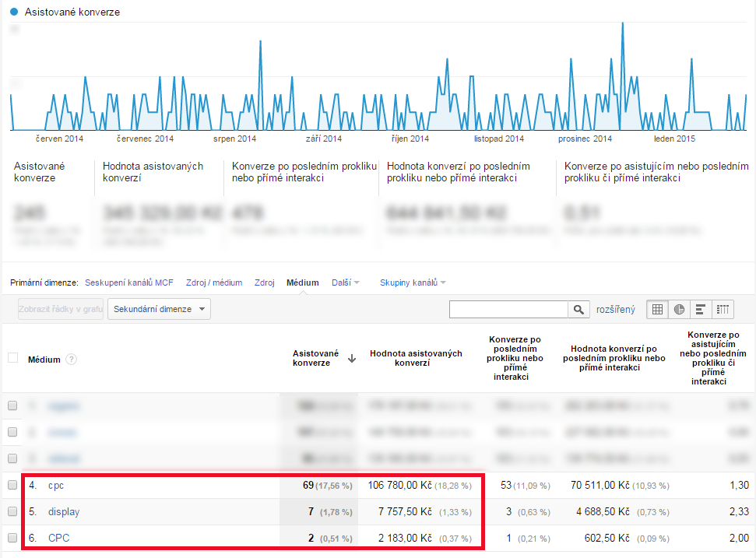Click the 69 assisted conversions cell
This screenshot has width=756, height=558.
308,486
